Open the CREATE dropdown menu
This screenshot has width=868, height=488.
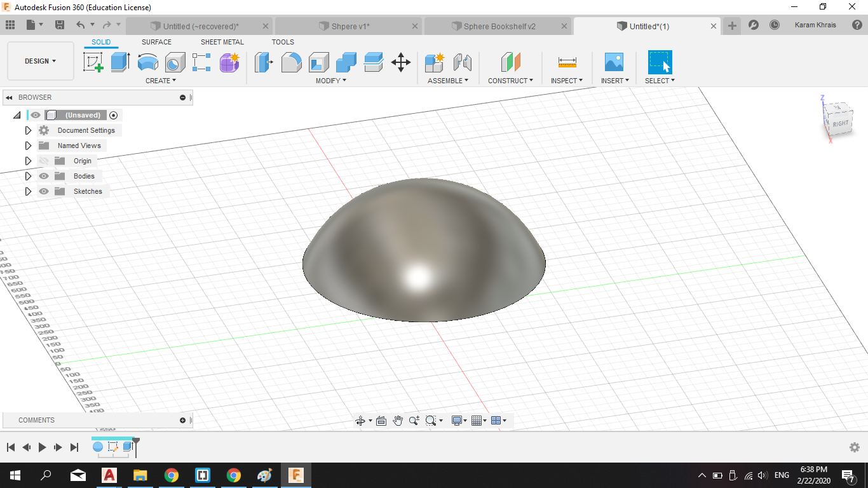pos(161,81)
